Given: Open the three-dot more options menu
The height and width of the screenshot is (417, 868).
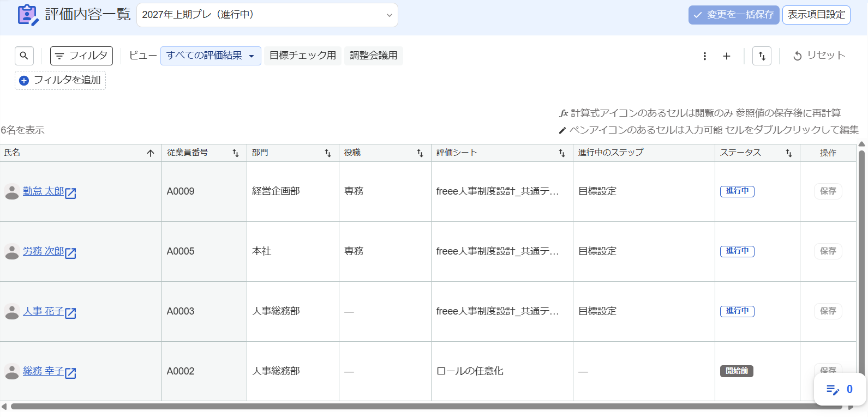Looking at the screenshot, I should (x=705, y=56).
